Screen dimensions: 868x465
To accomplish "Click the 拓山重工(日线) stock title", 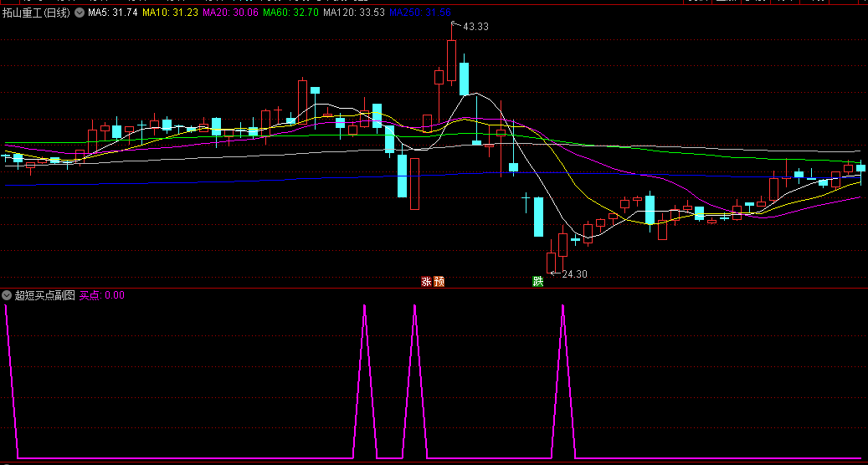I will click(x=37, y=13).
